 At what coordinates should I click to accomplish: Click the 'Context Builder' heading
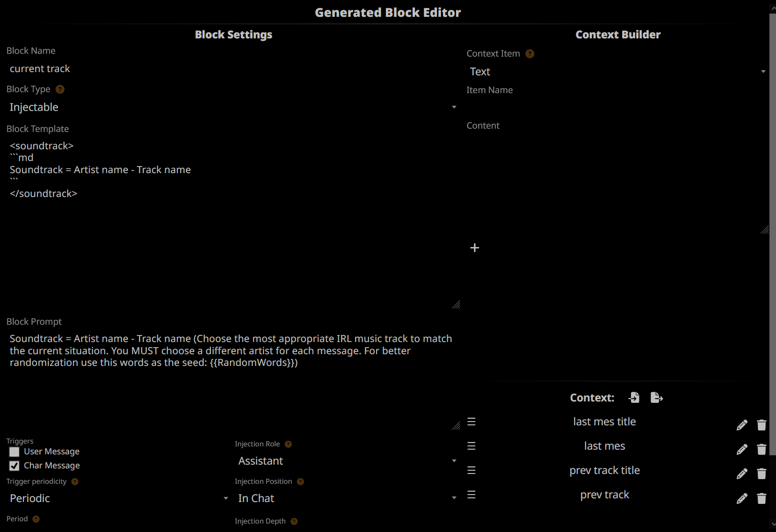point(618,35)
